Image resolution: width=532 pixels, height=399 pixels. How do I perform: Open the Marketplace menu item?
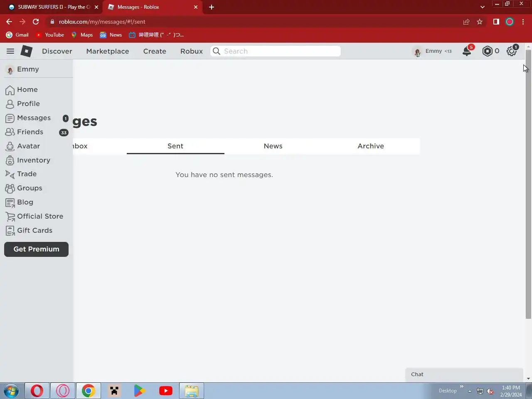[108, 51]
